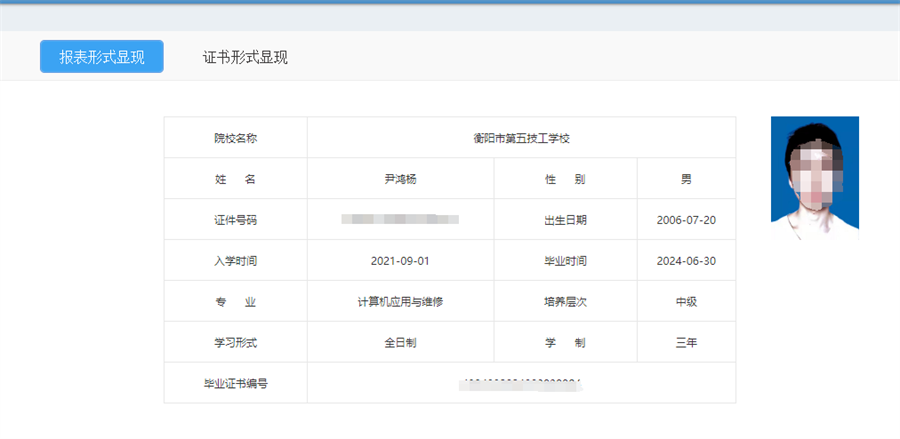Viewport: 900px width, 439px height.
Task: Click the gender value 男
Action: (686, 179)
